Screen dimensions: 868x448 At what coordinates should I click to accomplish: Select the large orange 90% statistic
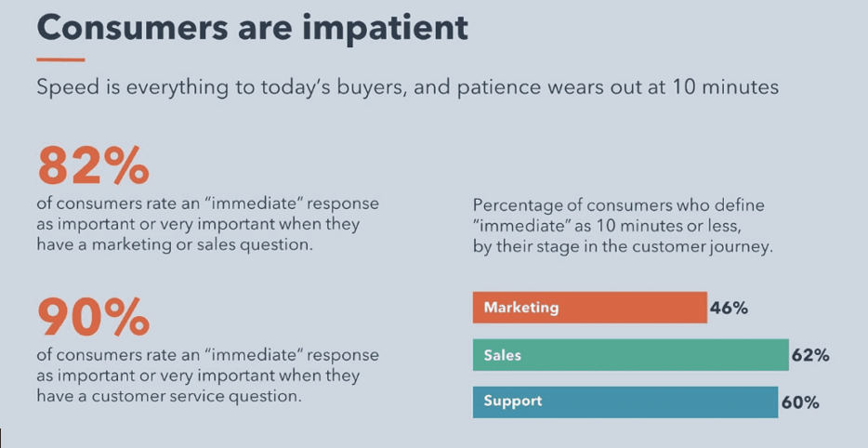point(93,319)
